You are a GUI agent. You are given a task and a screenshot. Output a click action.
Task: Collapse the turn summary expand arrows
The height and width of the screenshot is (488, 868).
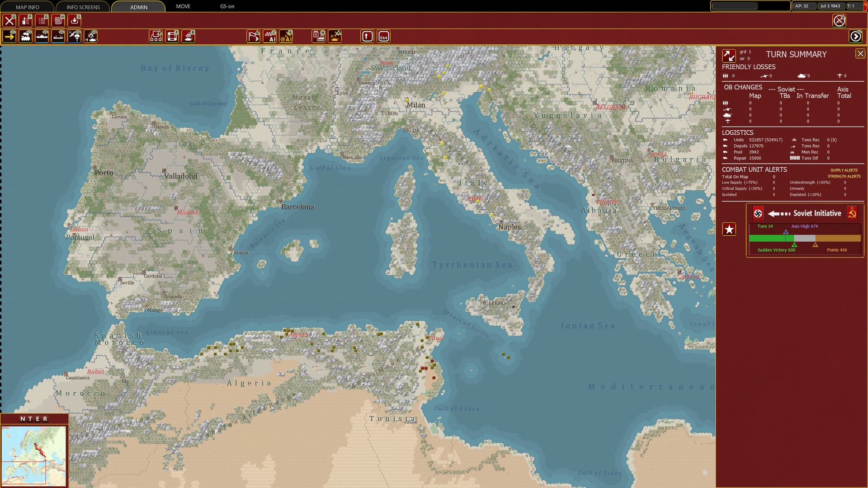(x=728, y=55)
